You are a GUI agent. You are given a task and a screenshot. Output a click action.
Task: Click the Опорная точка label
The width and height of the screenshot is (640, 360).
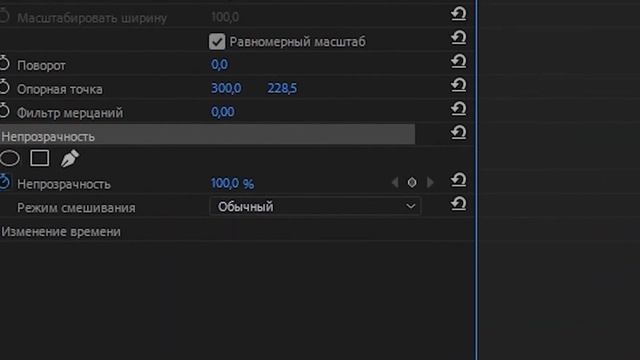tap(60, 89)
